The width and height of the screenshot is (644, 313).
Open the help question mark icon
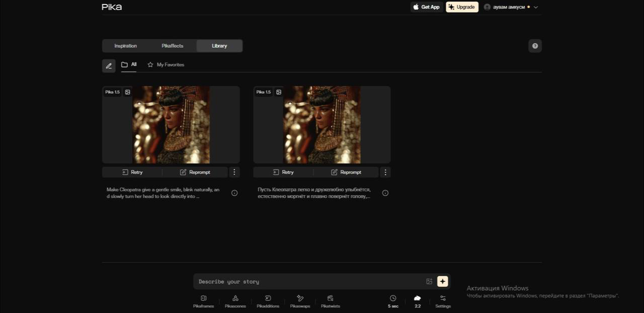click(535, 46)
